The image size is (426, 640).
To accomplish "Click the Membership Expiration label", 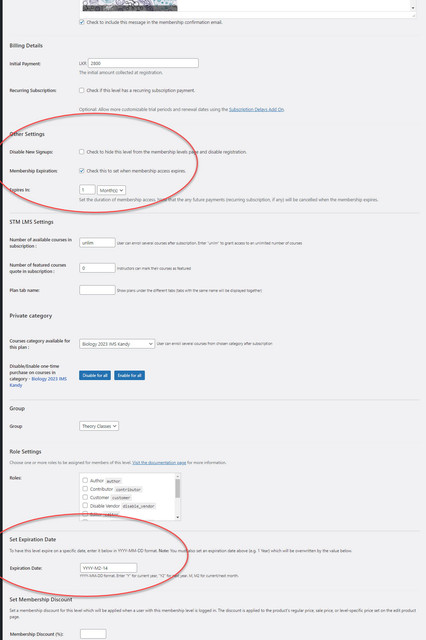I will pyautogui.click(x=33, y=171).
